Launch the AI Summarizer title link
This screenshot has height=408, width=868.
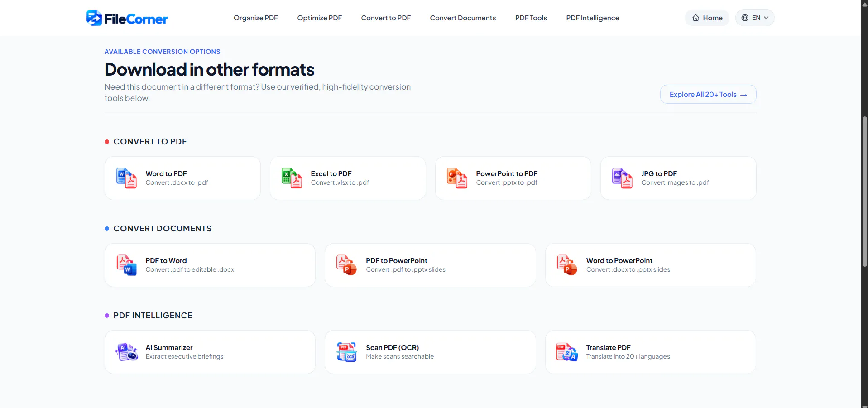click(169, 347)
